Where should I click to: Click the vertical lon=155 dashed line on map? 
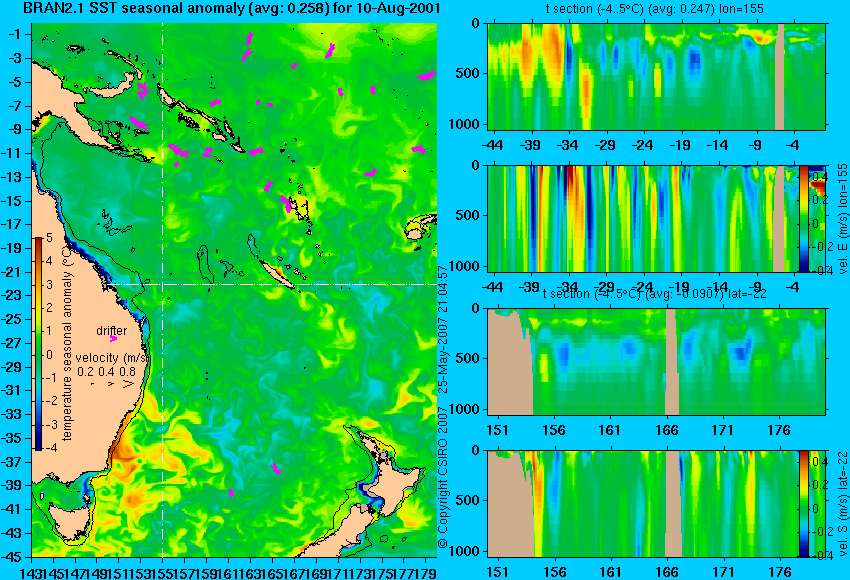pyautogui.click(x=162, y=290)
